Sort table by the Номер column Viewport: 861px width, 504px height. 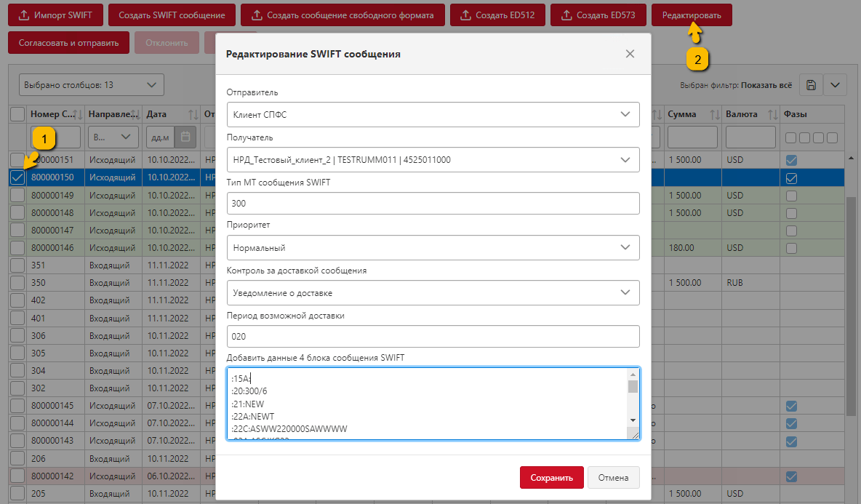pyautogui.click(x=77, y=114)
